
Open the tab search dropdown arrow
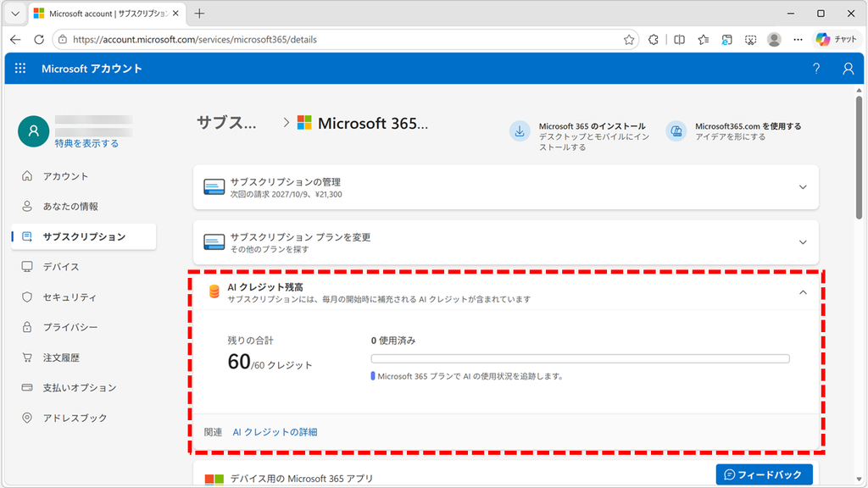pyautogui.click(x=15, y=14)
